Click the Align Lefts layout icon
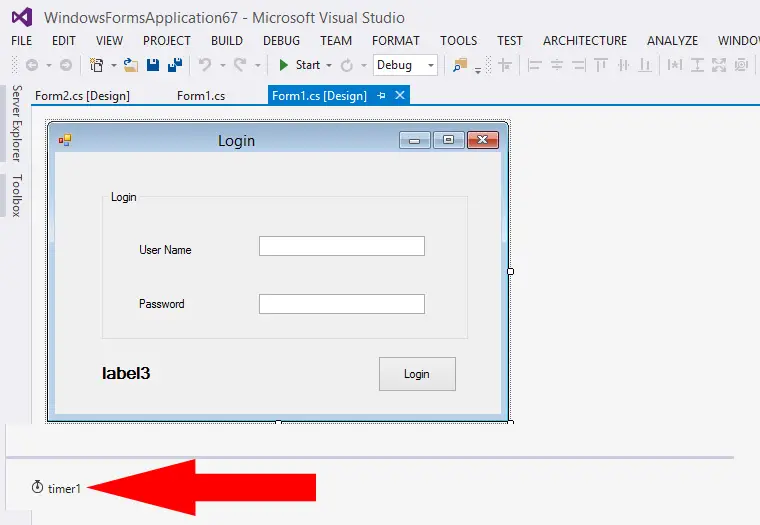This screenshot has height=525, width=760. point(534,65)
